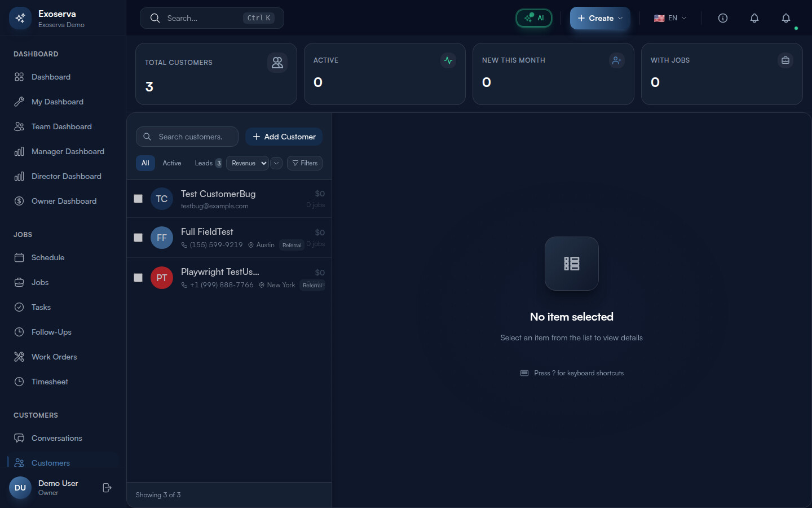Click the Total Customers people icon
The width and height of the screenshot is (812, 508).
click(277, 63)
